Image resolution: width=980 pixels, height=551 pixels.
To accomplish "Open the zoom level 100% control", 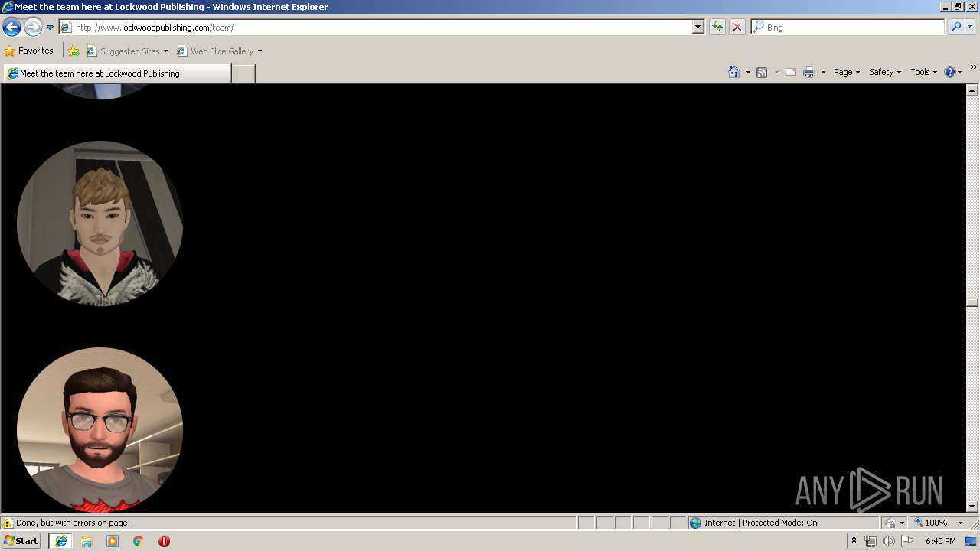I will (x=931, y=523).
